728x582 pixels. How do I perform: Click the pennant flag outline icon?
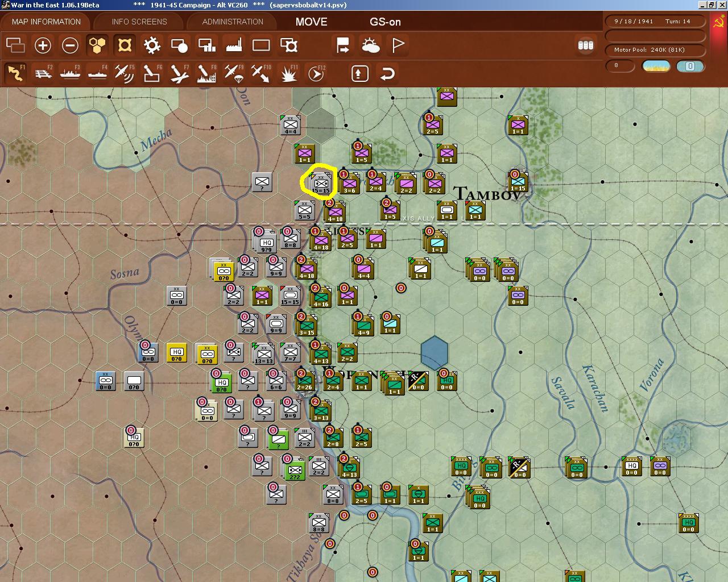pos(398,45)
